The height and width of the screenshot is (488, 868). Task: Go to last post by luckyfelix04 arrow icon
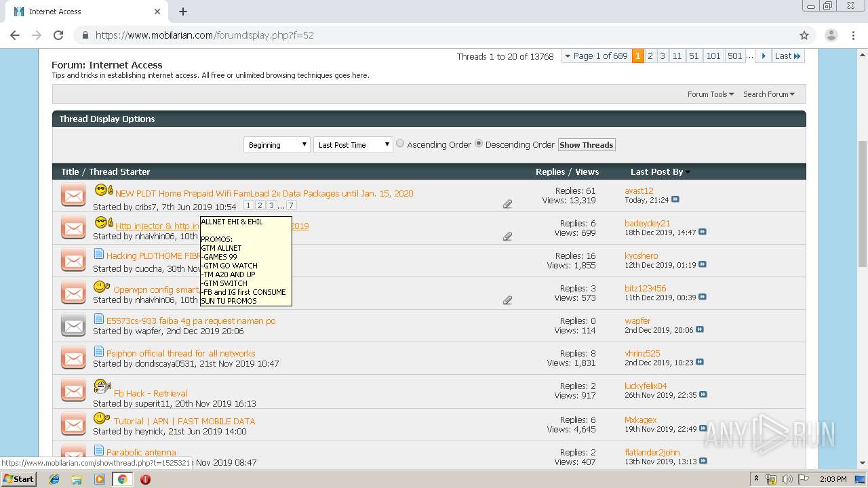(x=703, y=395)
